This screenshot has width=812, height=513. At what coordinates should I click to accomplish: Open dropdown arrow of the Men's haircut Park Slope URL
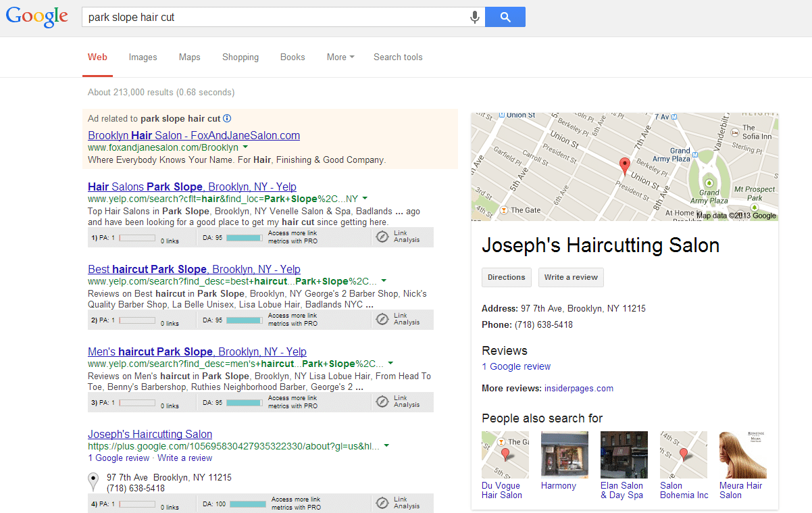coord(390,363)
